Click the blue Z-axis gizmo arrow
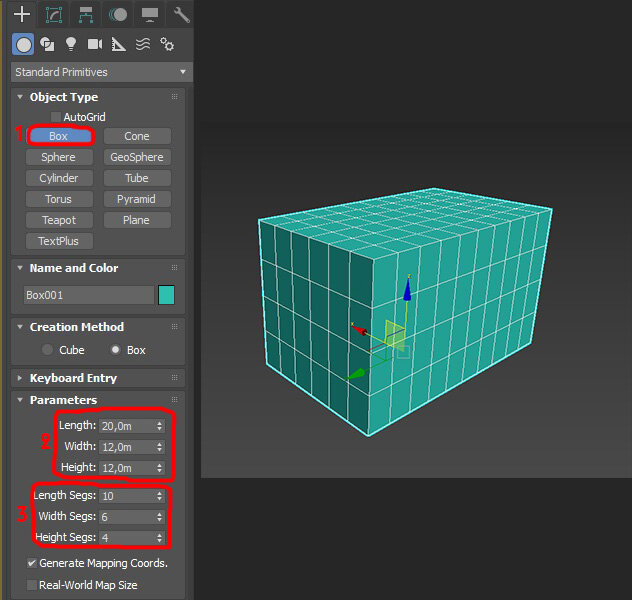Viewport: 632px width, 600px height. (x=407, y=289)
